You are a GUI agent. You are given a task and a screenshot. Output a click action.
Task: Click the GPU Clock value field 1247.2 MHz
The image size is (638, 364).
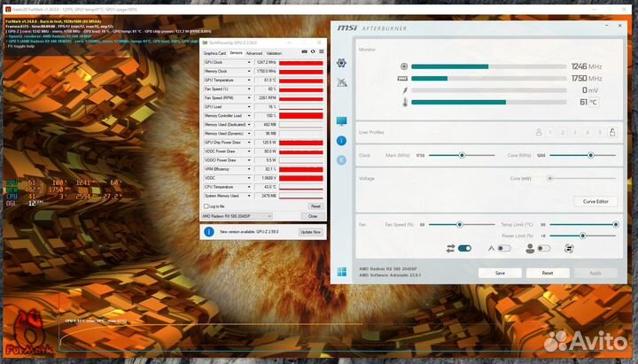[266, 62]
